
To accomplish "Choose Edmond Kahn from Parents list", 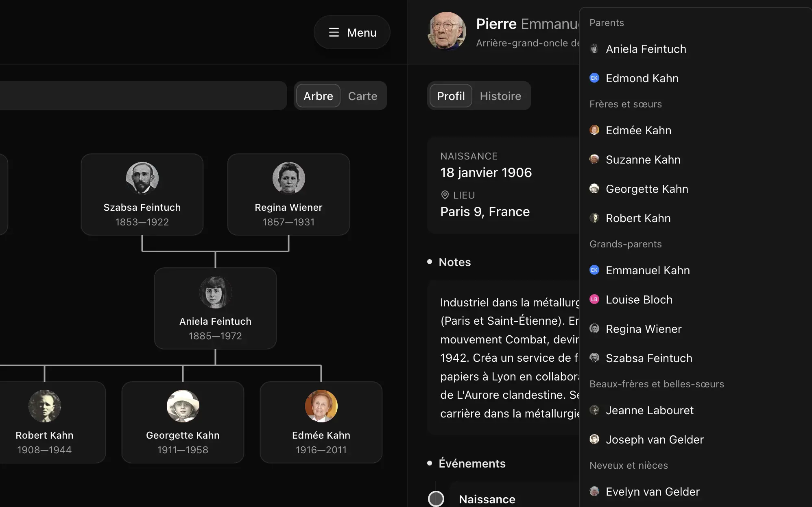I will [x=642, y=78].
